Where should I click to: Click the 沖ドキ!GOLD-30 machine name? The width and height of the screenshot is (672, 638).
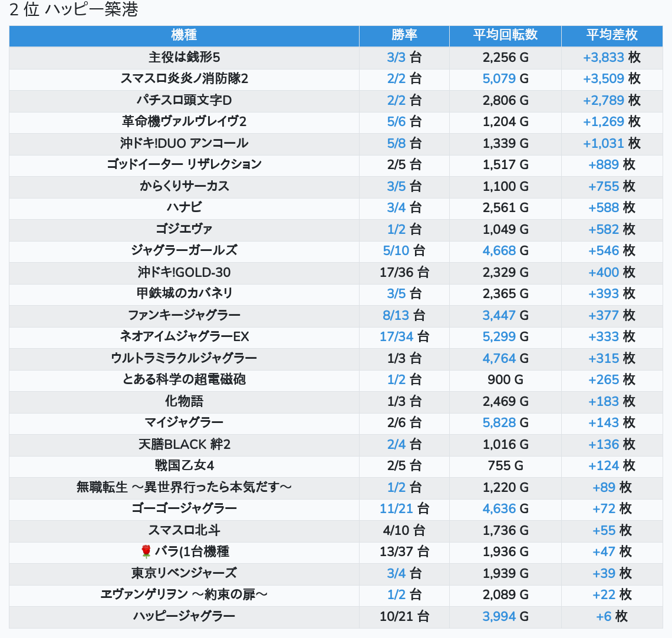pos(184,273)
